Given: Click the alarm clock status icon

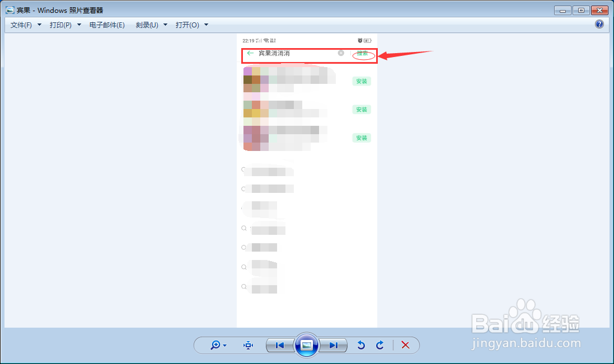Looking at the screenshot, I should (x=360, y=41).
